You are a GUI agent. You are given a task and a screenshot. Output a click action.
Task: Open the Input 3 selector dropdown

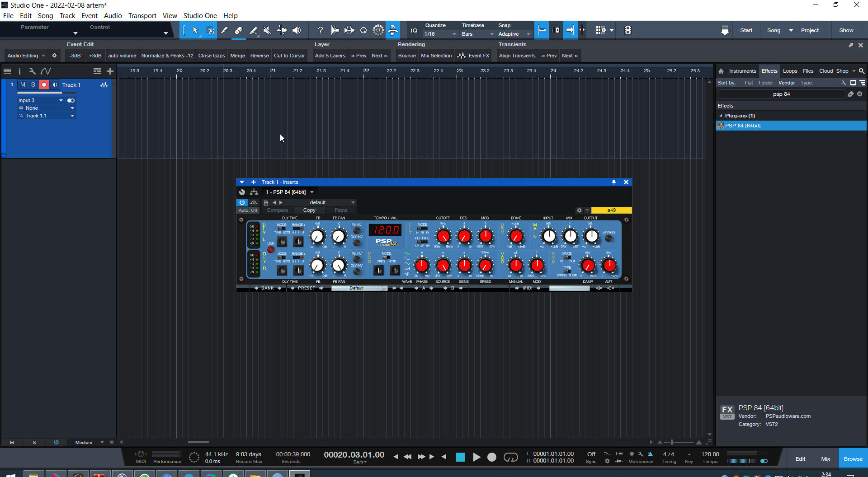point(40,100)
